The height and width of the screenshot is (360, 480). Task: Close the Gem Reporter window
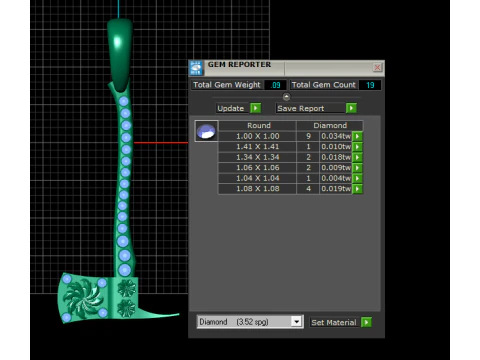click(x=377, y=68)
